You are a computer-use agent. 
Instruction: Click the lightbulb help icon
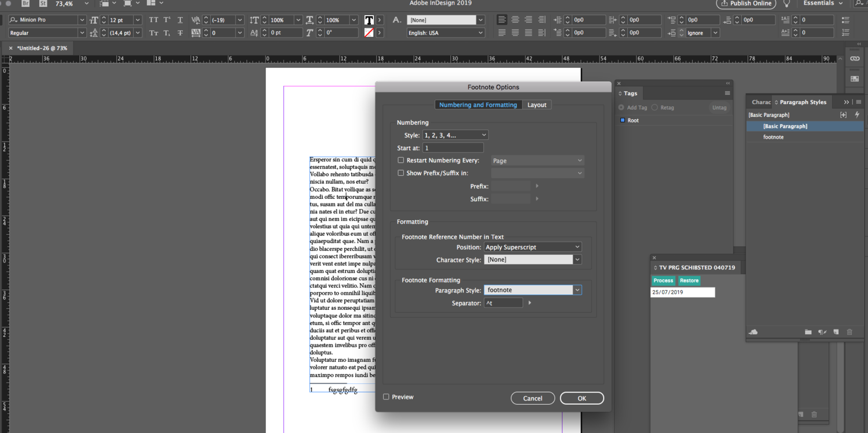pos(787,3)
